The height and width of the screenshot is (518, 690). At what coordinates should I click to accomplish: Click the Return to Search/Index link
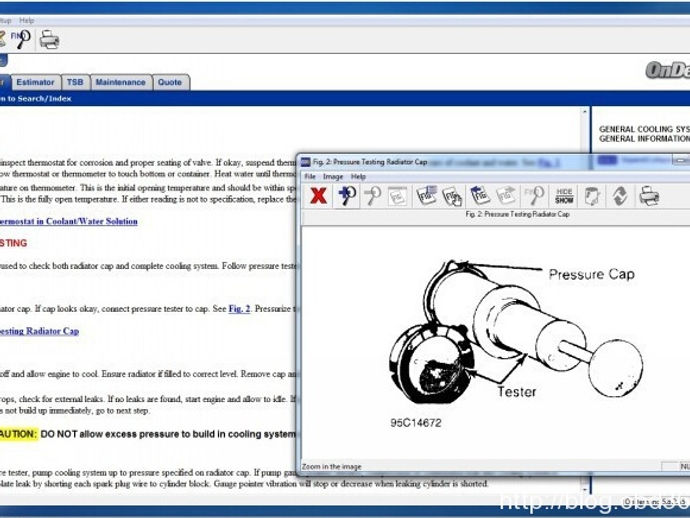[x=36, y=99]
